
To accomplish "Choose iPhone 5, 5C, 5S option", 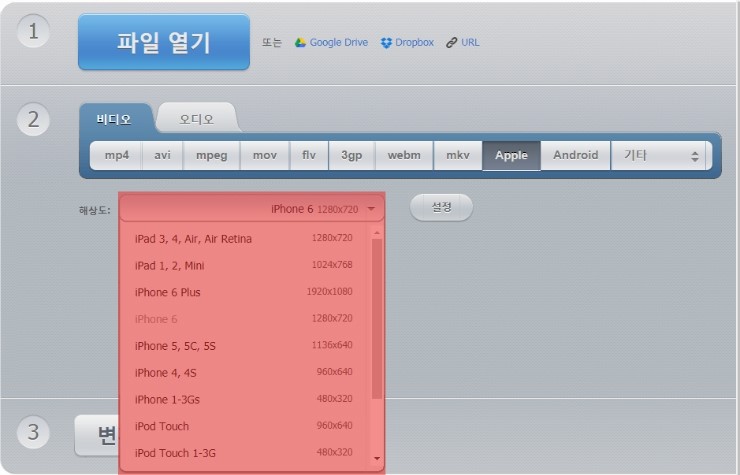I will pos(244,346).
